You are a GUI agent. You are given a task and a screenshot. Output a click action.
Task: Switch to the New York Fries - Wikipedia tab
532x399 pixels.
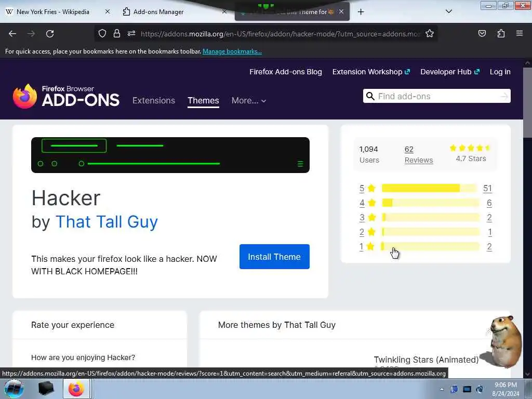(52, 12)
